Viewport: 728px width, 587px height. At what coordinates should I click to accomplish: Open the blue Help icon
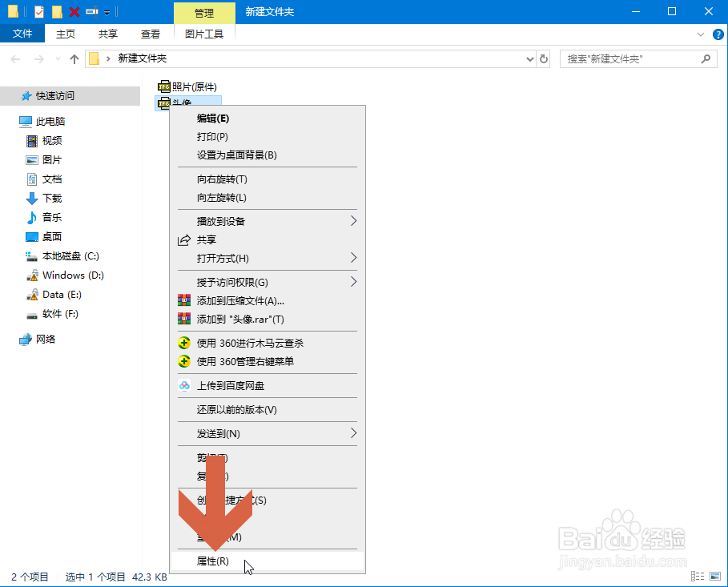point(718,34)
